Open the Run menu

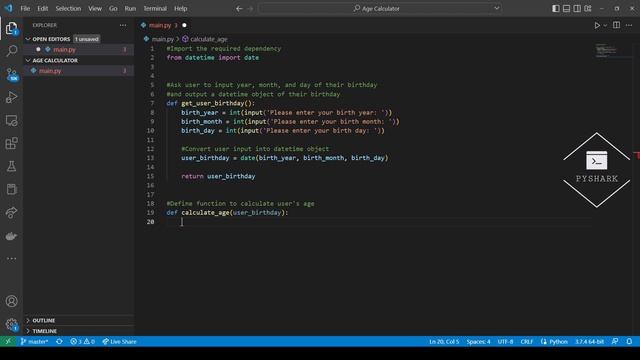130,8
